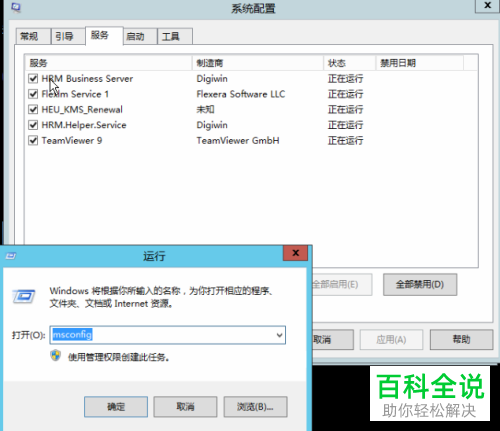Click 全部启用(E) button
The height and width of the screenshot is (431, 500).
pyautogui.click(x=342, y=285)
